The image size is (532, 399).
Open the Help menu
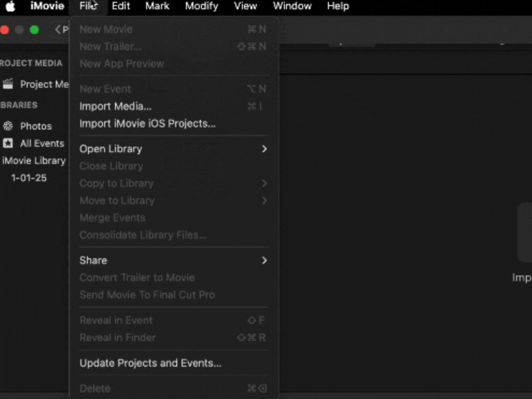point(338,6)
